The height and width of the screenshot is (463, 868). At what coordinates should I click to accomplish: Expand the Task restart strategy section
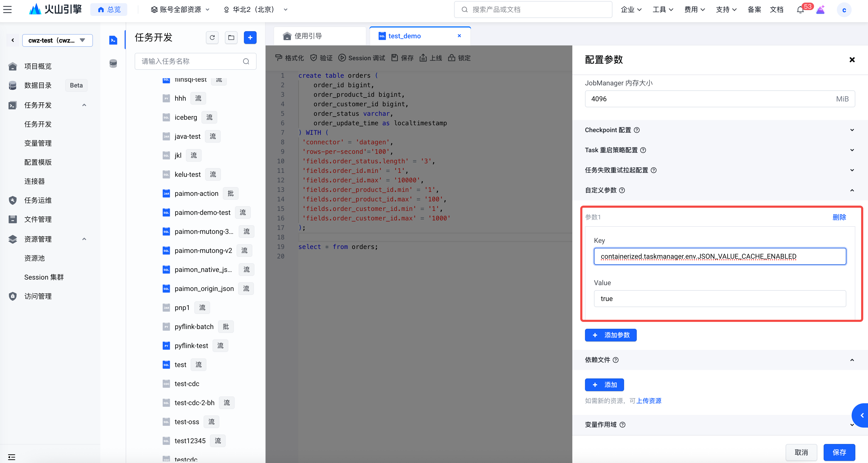click(x=852, y=150)
